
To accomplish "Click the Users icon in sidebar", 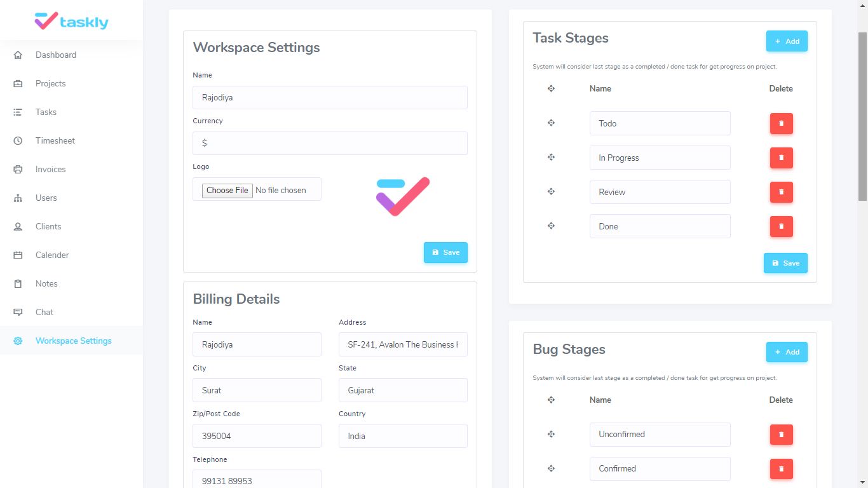I will pos(18,198).
